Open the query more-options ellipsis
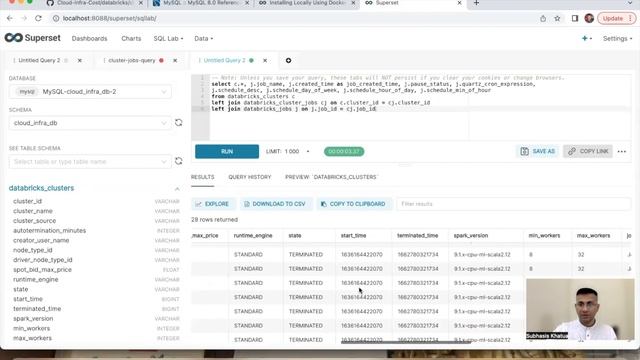 (x=622, y=151)
